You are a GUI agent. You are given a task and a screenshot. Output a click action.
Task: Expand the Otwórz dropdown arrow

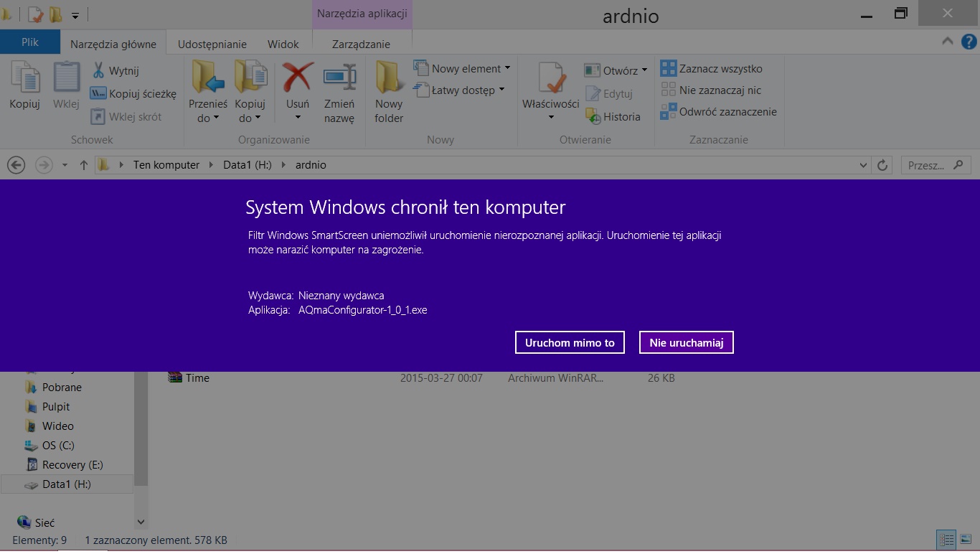644,70
